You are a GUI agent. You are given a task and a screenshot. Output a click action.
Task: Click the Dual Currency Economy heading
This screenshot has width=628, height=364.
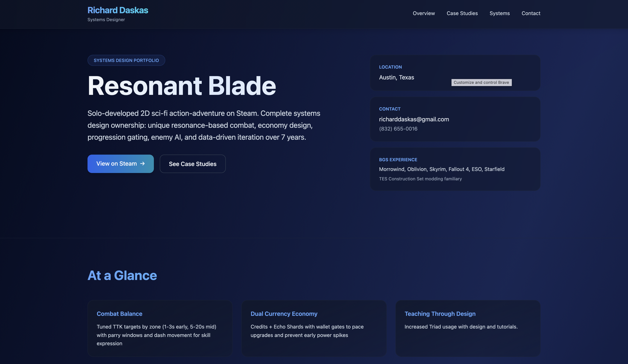(x=284, y=314)
